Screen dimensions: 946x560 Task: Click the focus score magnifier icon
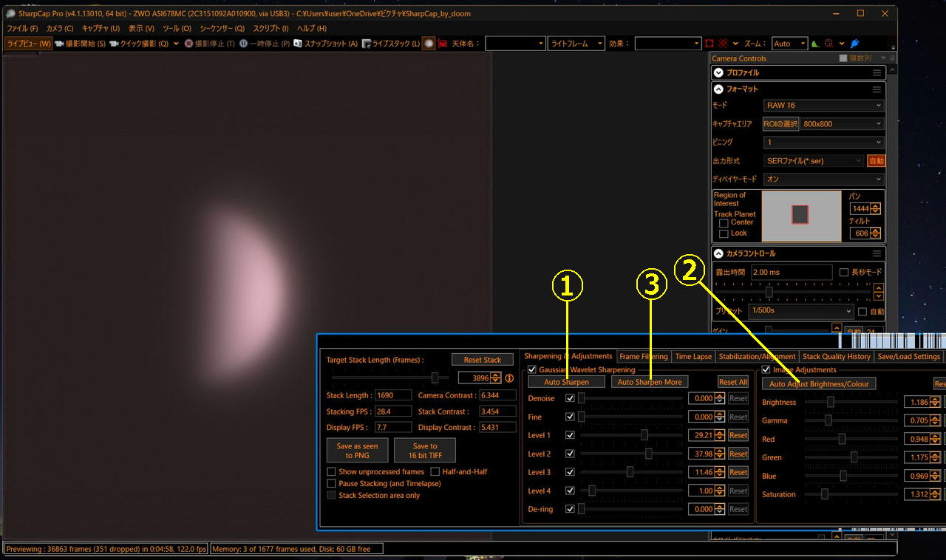(x=829, y=44)
